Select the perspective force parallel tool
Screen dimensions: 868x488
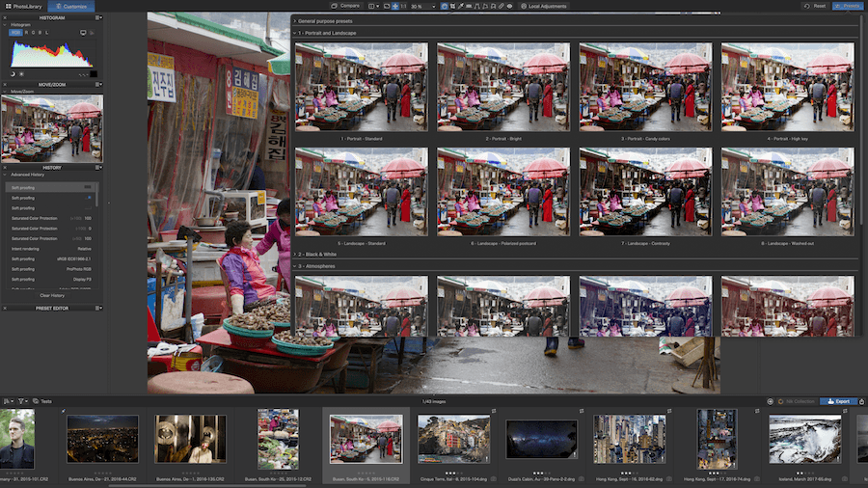[476, 6]
